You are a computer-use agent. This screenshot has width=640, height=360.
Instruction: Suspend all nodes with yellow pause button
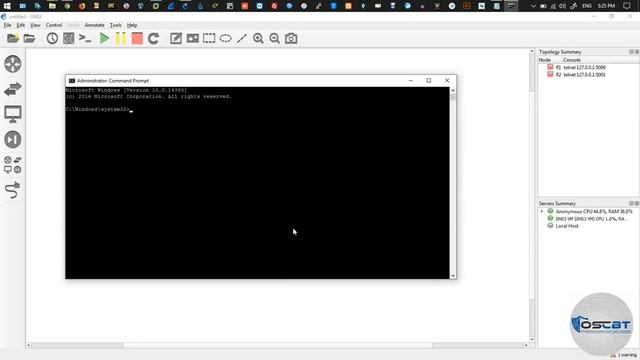(x=121, y=38)
